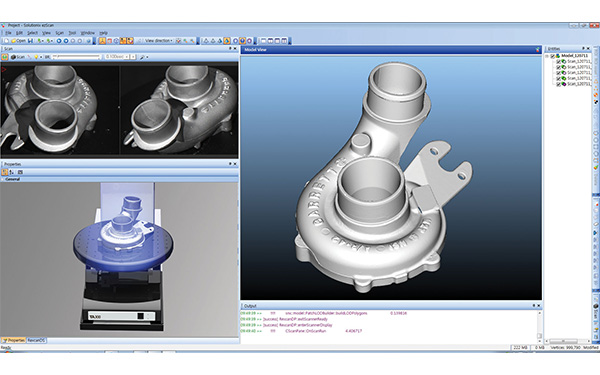Toggle checkbox of third Scan_120711 item
The height and width of the screenshot is (375, 600).
point(558,73)
